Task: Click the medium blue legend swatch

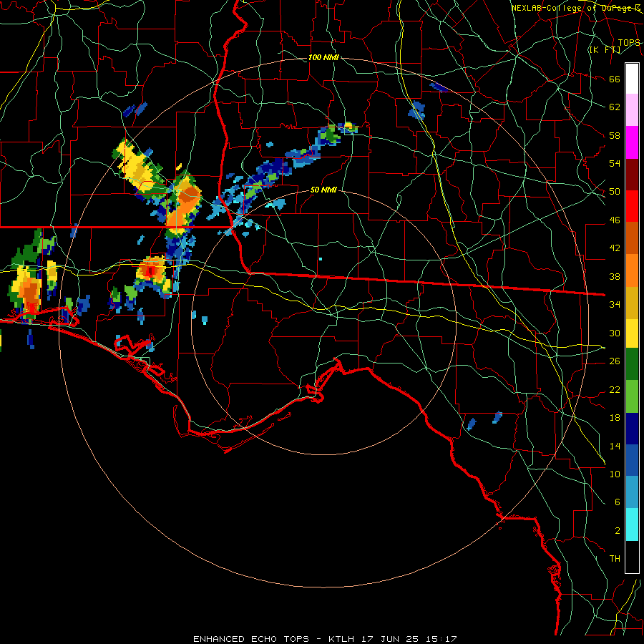Action: [632, 460]
